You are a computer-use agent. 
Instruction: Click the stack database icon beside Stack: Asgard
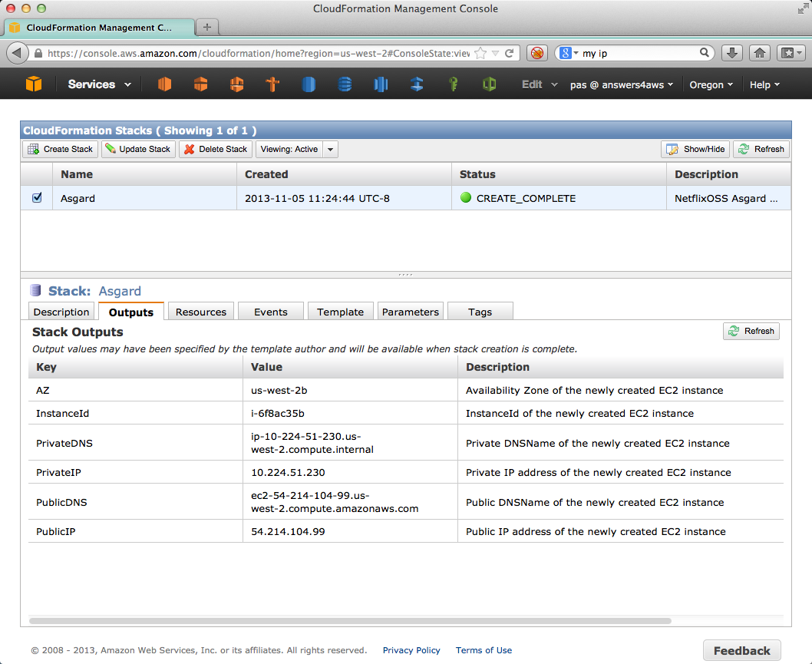[35, 291]
